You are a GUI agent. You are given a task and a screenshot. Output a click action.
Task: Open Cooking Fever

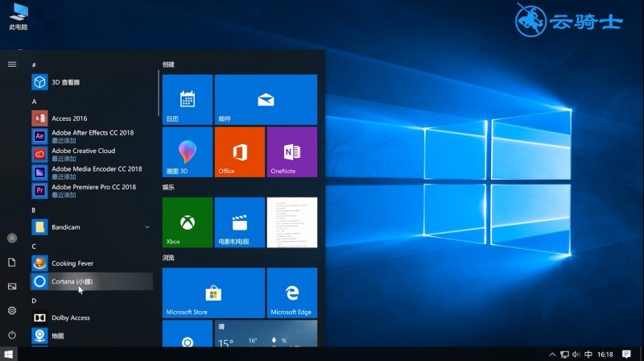click(x=92, y=263)
